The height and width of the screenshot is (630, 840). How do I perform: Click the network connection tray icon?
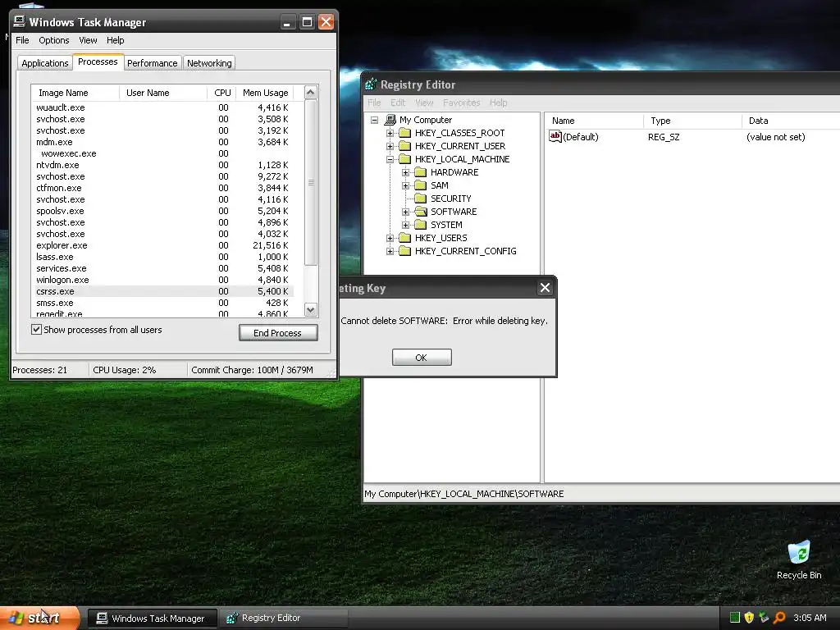tap(764, 618)
